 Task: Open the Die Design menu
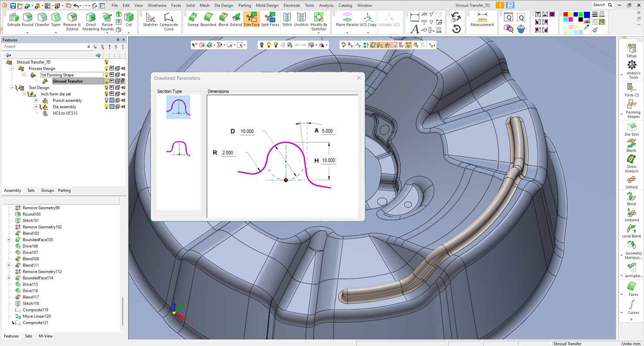tap(224, 5)
